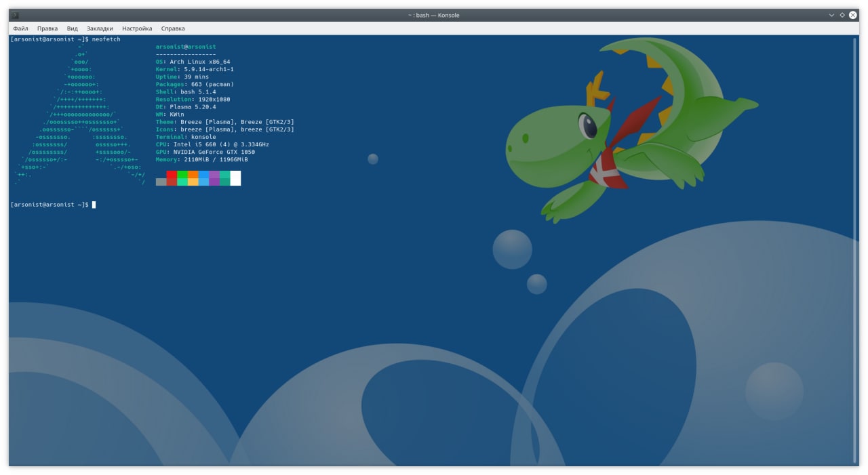Click the 'arsonist@arsonist' neofetch header
This screenshot has width=868, height=475.
186,47
